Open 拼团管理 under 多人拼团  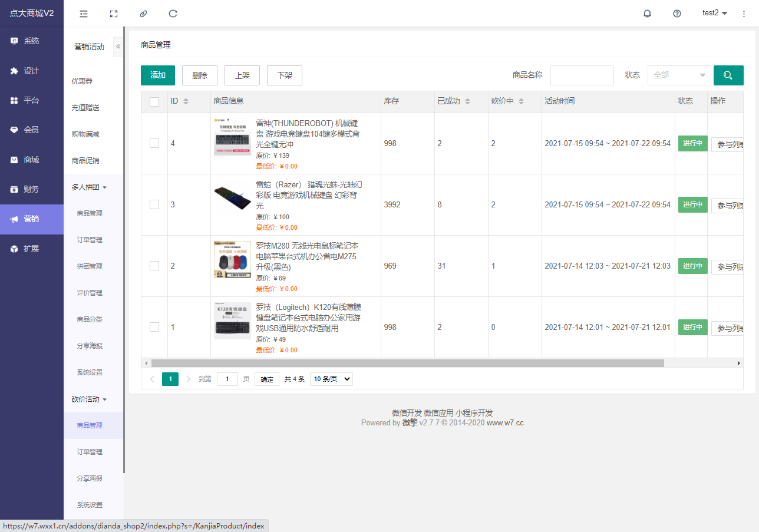(90, 266)
